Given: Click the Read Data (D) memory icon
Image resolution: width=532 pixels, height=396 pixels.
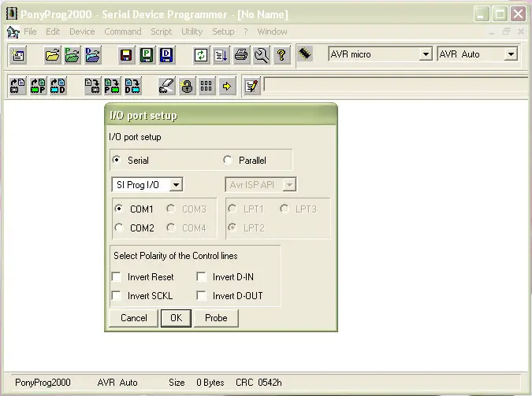Looking at the screenshot, I should 58,86.
